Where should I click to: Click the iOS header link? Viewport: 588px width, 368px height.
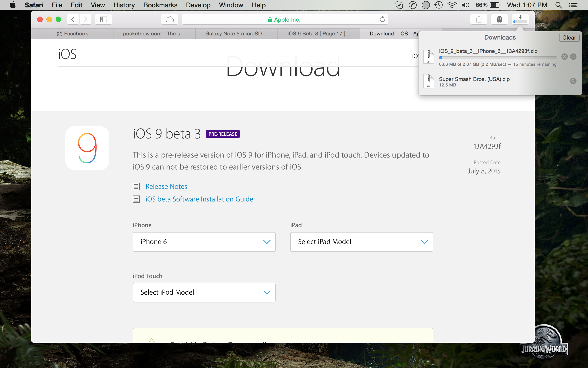[x=67, y=54]
